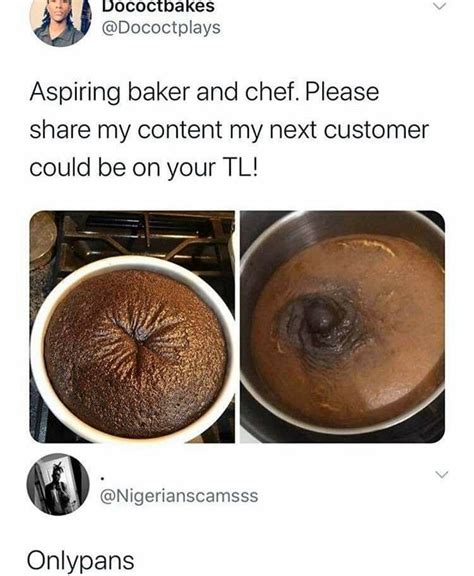
Task: Open the @Dococtplays handle
Action: (x=161, y=28)
